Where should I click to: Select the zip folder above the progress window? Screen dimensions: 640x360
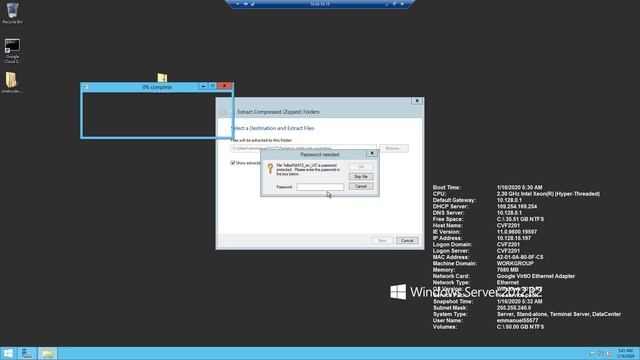162,78
